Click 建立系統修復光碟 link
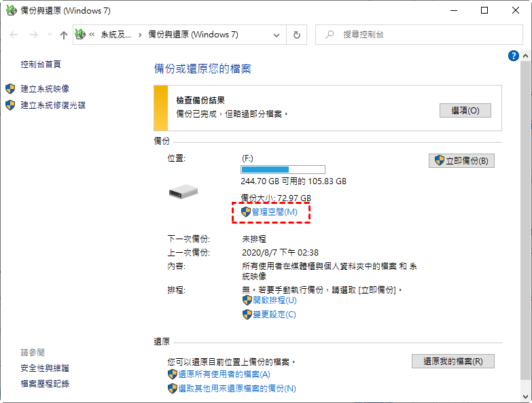Image resolution: width=532 pixels, height=403 pixels. 53,105
